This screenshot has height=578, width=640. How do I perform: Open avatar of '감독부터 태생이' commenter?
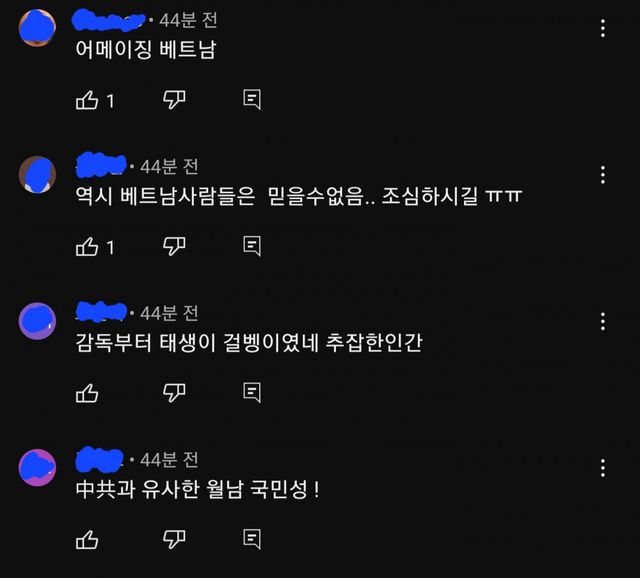pos(37,321)
